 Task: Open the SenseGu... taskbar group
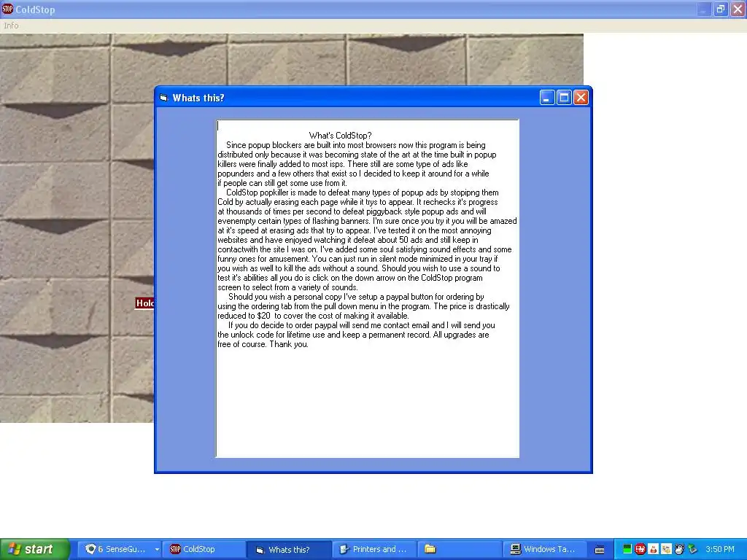coord(119,549)
